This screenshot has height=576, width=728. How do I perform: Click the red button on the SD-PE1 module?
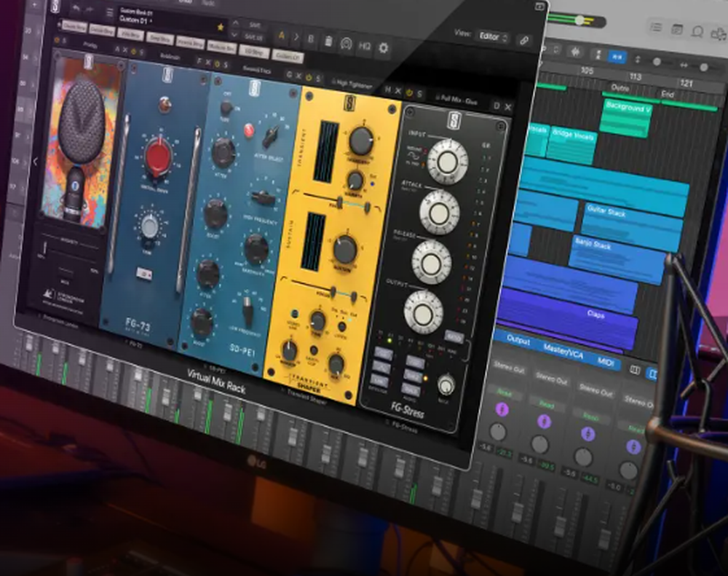pyautogui.click(x=249, y=130)
